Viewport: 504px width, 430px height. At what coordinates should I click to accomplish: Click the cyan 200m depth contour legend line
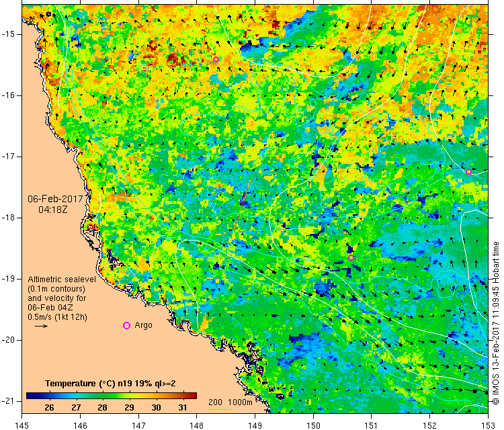pyautogui.click(x=219, y=409)
